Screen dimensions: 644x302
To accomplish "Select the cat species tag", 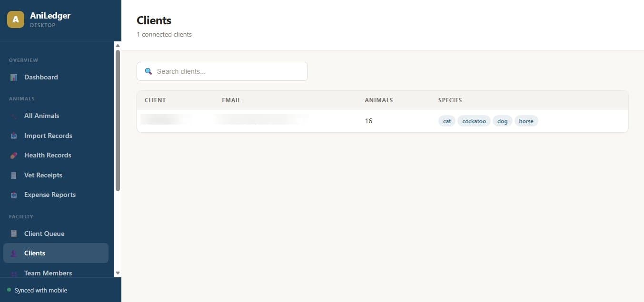I will click(446, 121).
